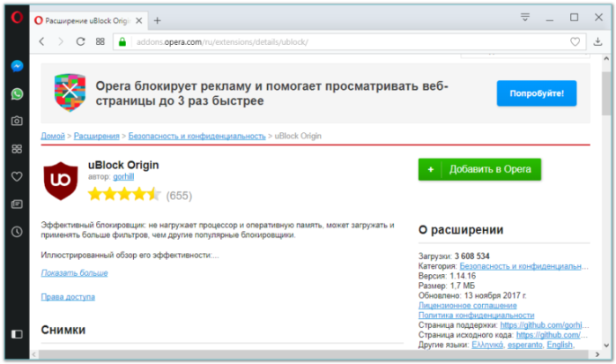Open the downloads panel
616x364 pixels.
coord(597,41)
